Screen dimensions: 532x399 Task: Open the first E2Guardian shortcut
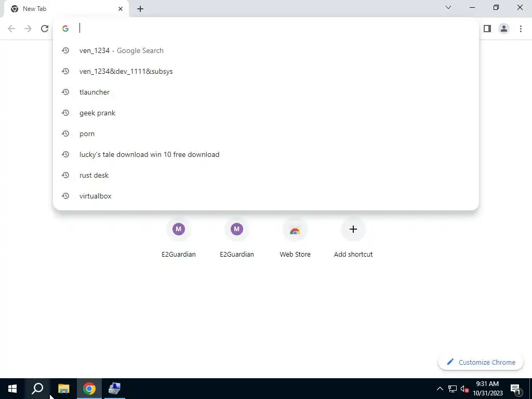pyautogui.click(x=179, y=237)
